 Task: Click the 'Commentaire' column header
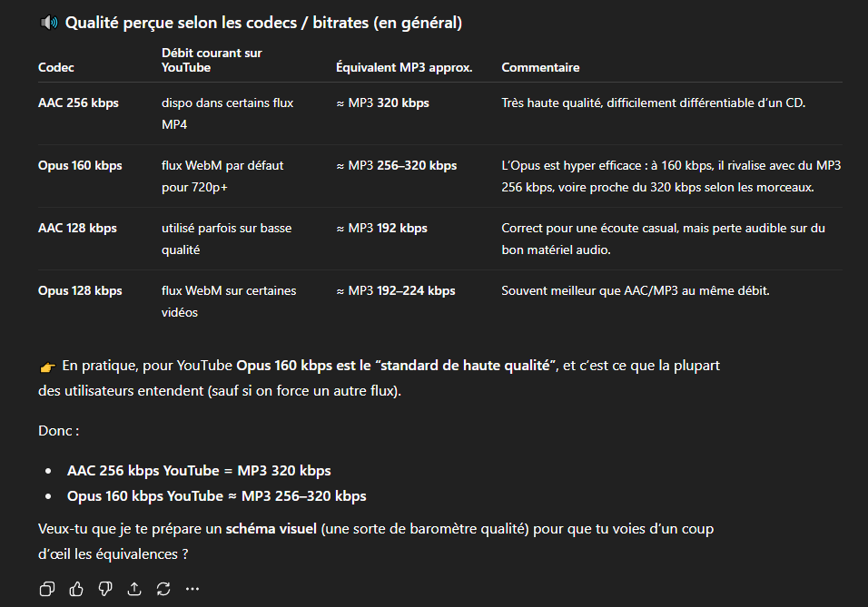(x=540, y=68)
